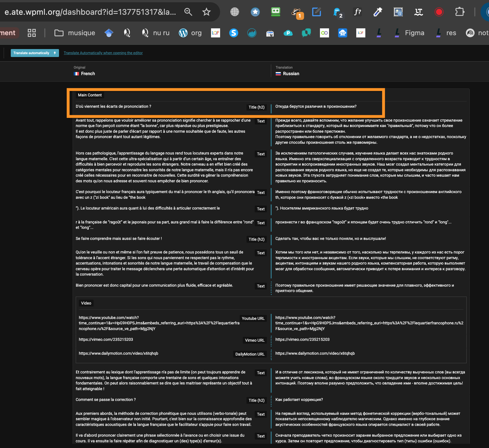This screenshot has height=448, width=489.
Task: Select French source 'D'où viennent les écarts de prononciation ?'
Action: (113, 107)
